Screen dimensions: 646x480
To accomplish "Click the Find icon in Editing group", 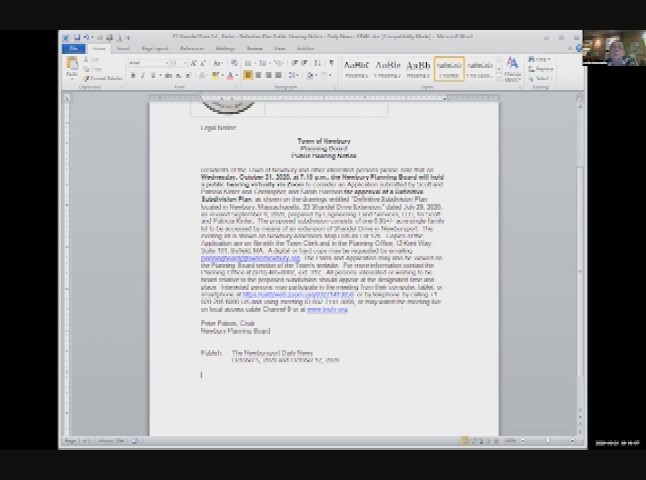I will (541, 59).
